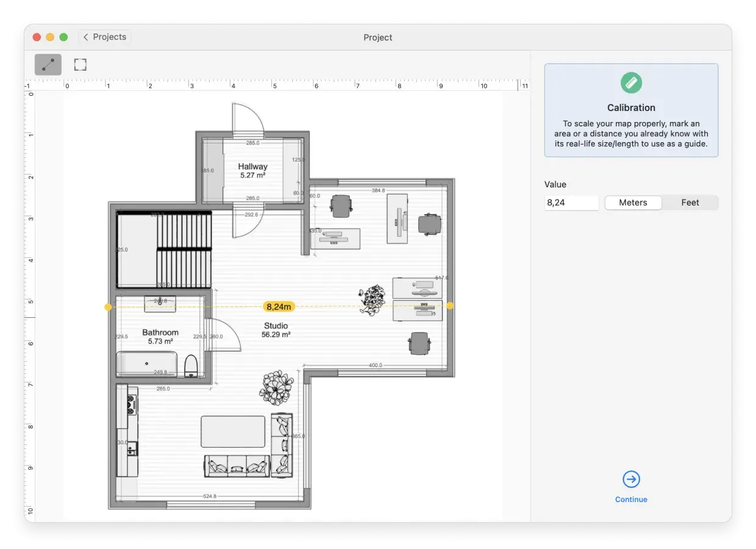Edit the Value field showing 8,24
Image resolution: width=756 pixels, height=549 pixels.
click(572, 203)
